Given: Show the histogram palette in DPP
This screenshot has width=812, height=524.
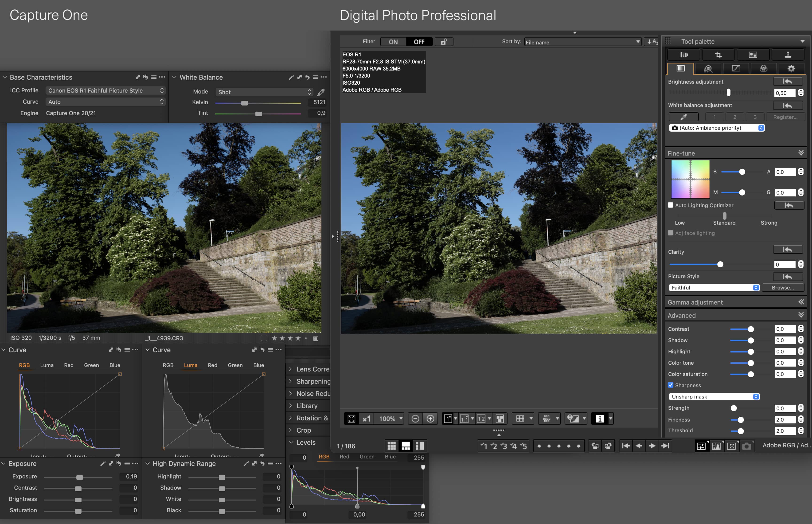Looking at the screenshot, I should (x=716, y=446).
